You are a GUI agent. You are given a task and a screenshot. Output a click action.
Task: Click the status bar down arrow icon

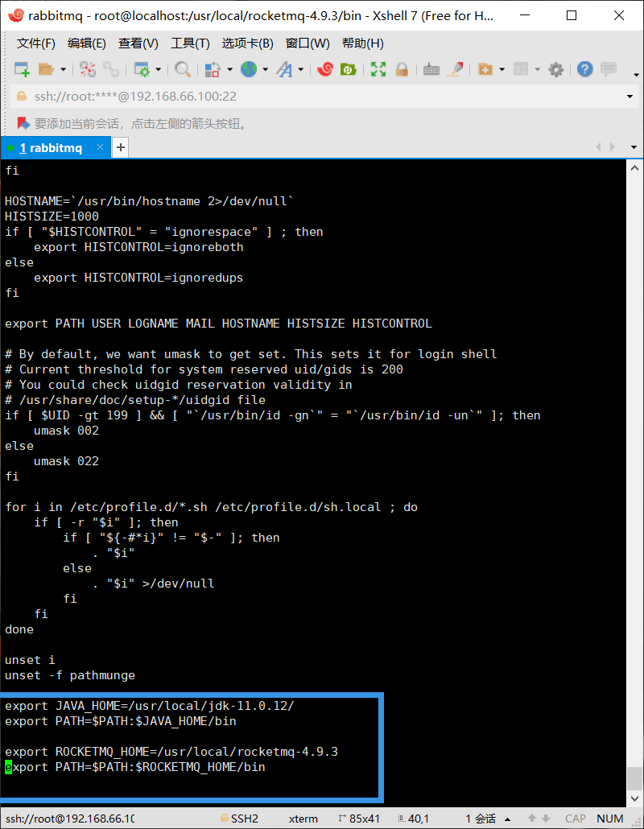(x=546, y=819)
